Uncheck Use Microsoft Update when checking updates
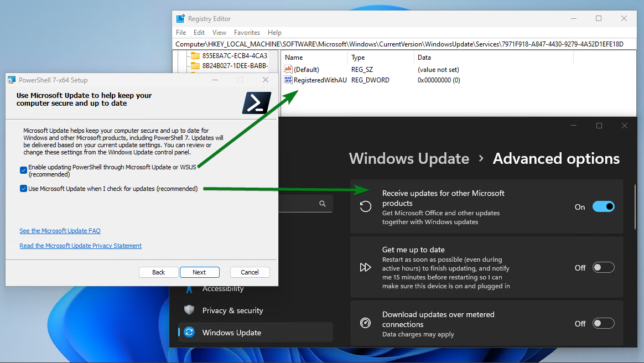This screenshot has width=644, height=363. click(23, 189)
